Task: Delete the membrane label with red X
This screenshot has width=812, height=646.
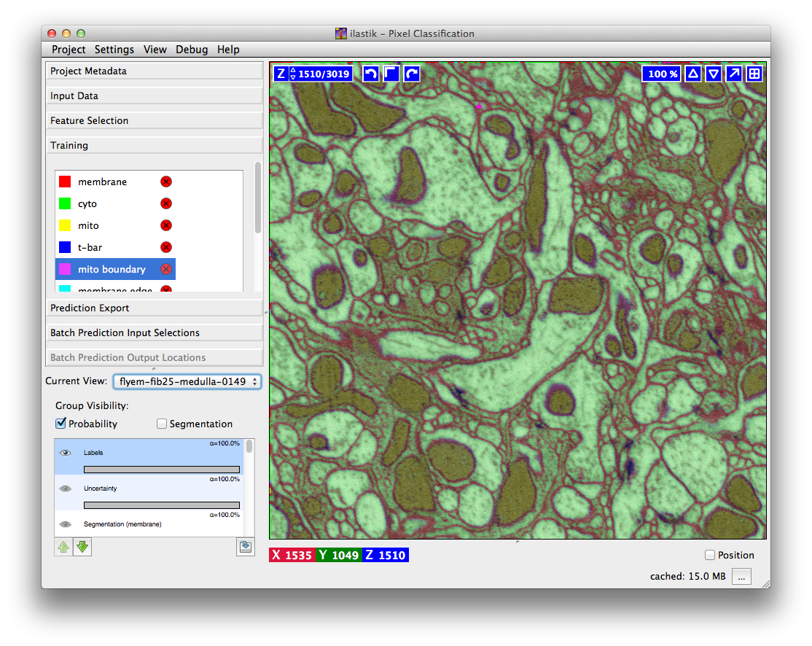Action: 166,182
